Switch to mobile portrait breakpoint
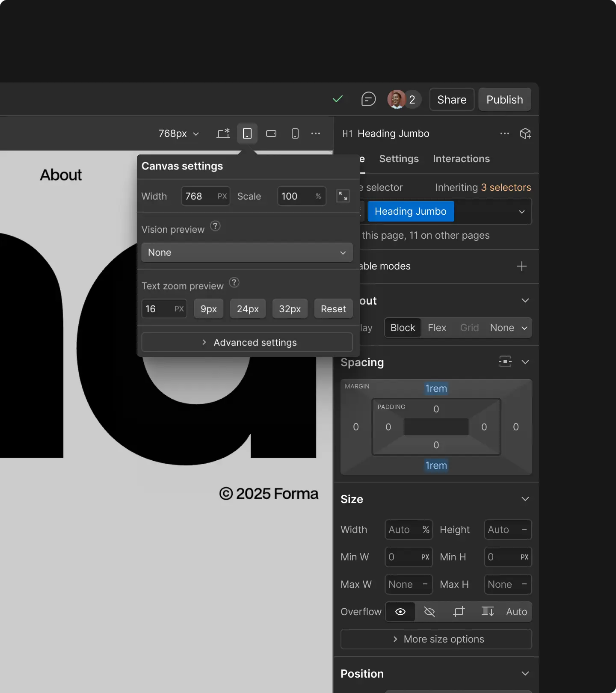Screen dimensions: 616x693 pyautogui.click(x=295, y=134)
